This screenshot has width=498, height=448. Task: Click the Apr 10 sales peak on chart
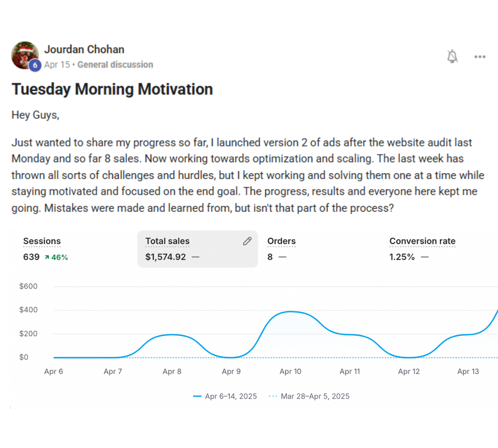pyautogui.click(x=290, y=312)
